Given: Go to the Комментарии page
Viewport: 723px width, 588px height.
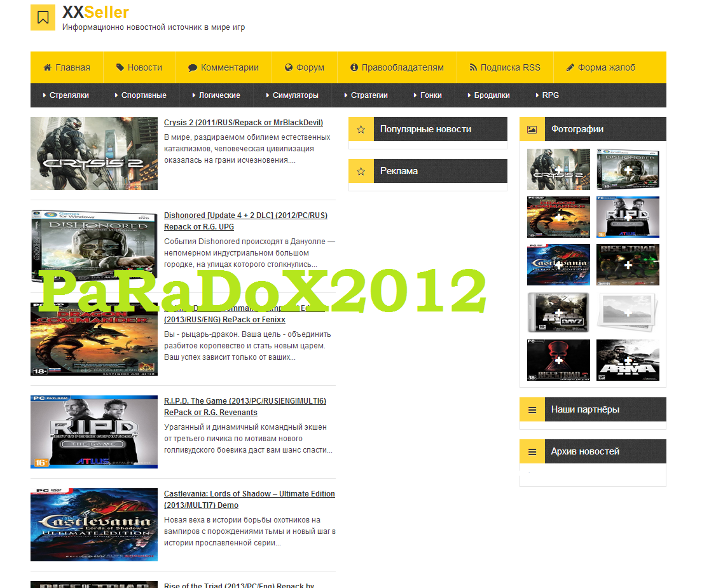Looking at the screenshot, I should pos(224,68).
